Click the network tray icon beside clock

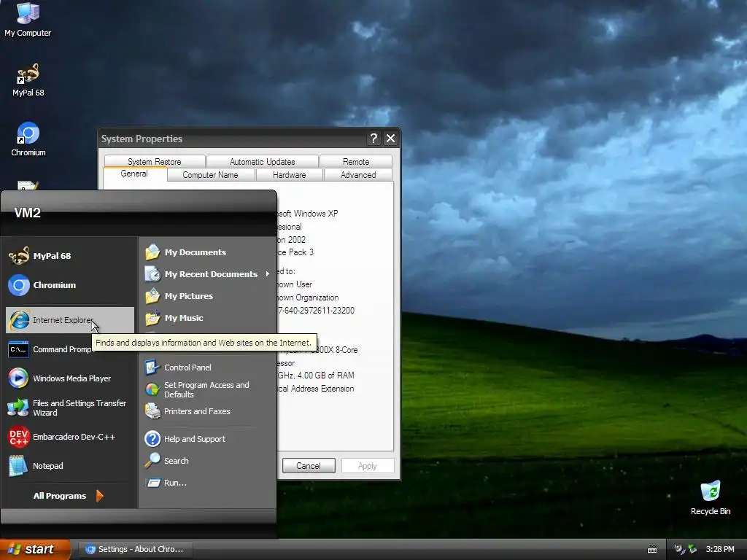tap(692, 549)
